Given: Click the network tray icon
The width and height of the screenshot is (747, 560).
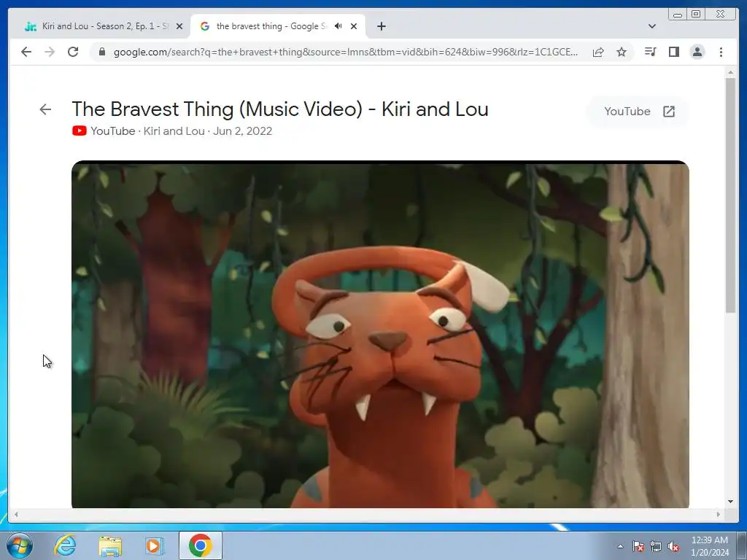Looking at the screenshot, I should 656,546.
